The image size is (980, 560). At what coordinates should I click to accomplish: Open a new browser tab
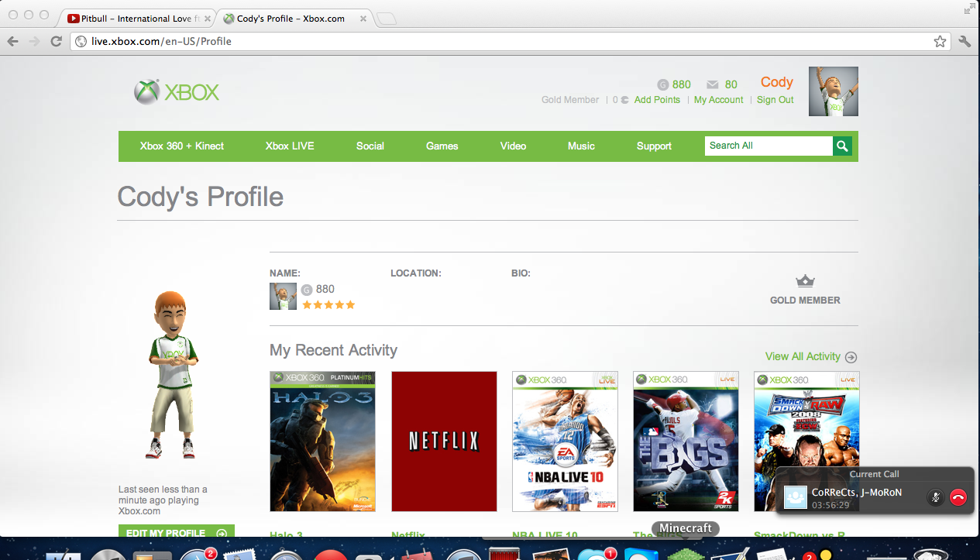(387, 19)
